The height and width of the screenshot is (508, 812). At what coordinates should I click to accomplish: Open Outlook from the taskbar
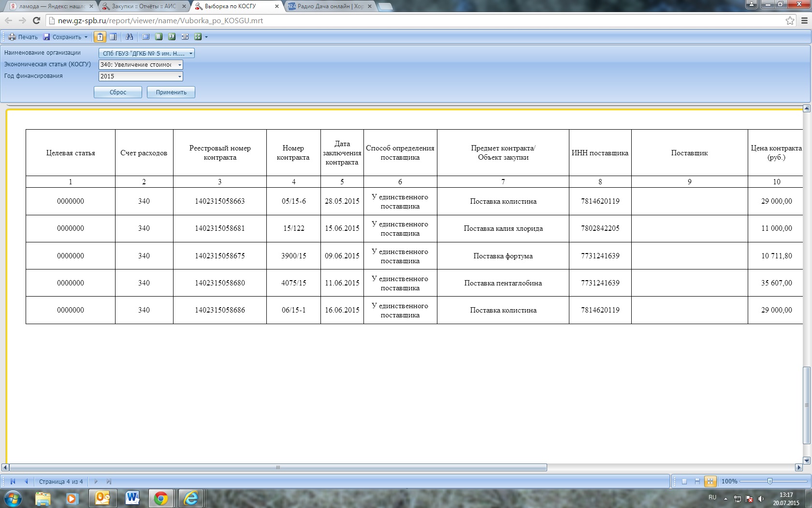[x=102, y=498]
